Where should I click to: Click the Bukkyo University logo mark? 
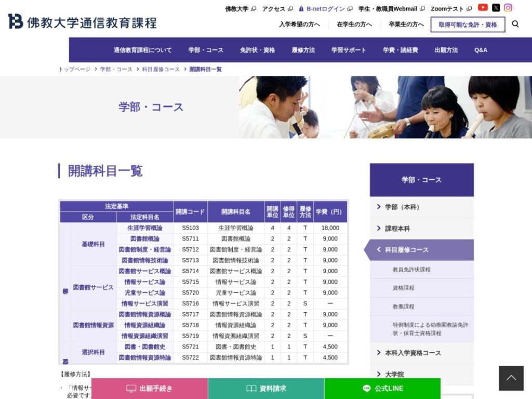[16, 21]
